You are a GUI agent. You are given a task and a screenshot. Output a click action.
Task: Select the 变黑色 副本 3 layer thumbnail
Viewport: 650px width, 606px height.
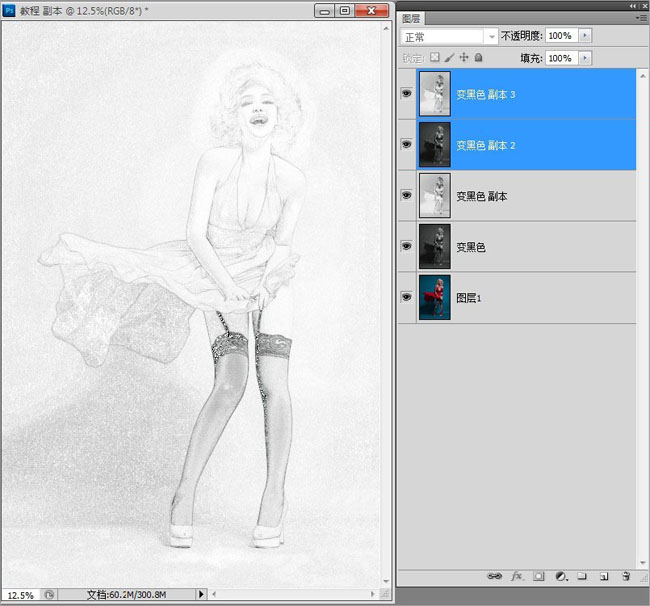434,94
